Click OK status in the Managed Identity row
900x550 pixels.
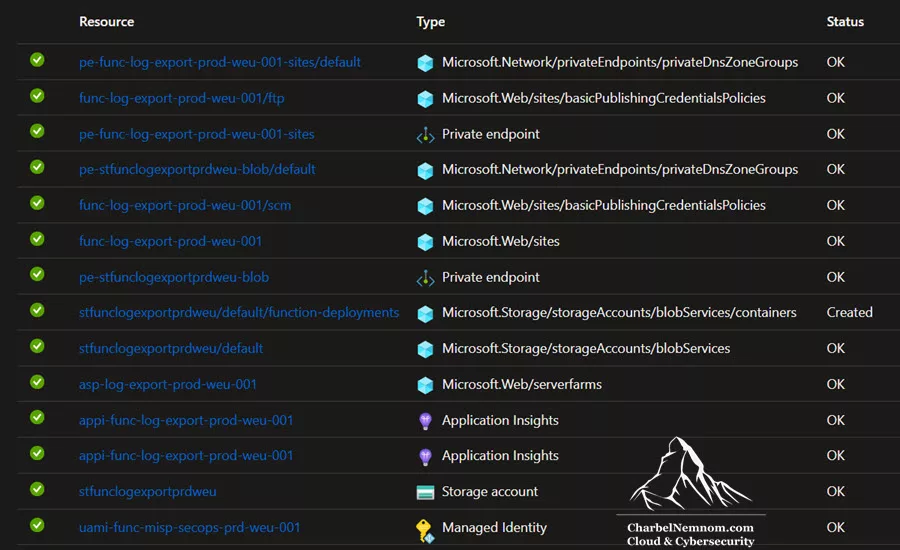pyautogui.click(x=836, y=527)
